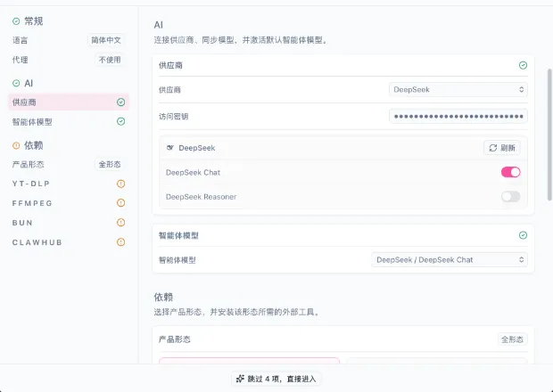Open the sidebar 产品形态 全形态 selector
553x392 pixels.
coord(110,165)
